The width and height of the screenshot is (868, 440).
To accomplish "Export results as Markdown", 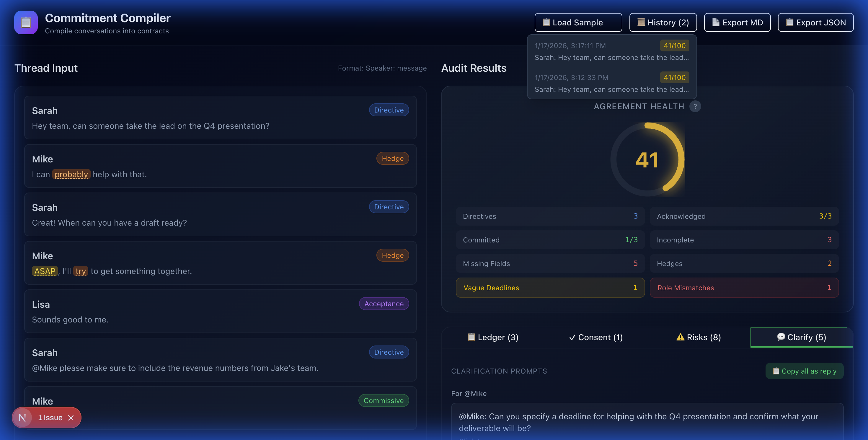I will pyautogui.click(x=737, y=22).
